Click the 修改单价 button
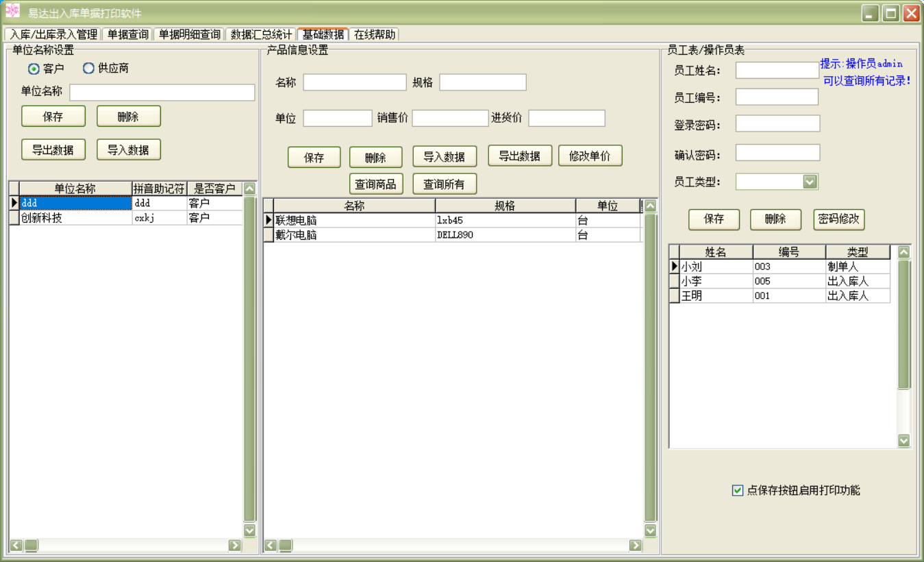Image resolution: width=924 pixels, height=562 pixels. [590, 156]
